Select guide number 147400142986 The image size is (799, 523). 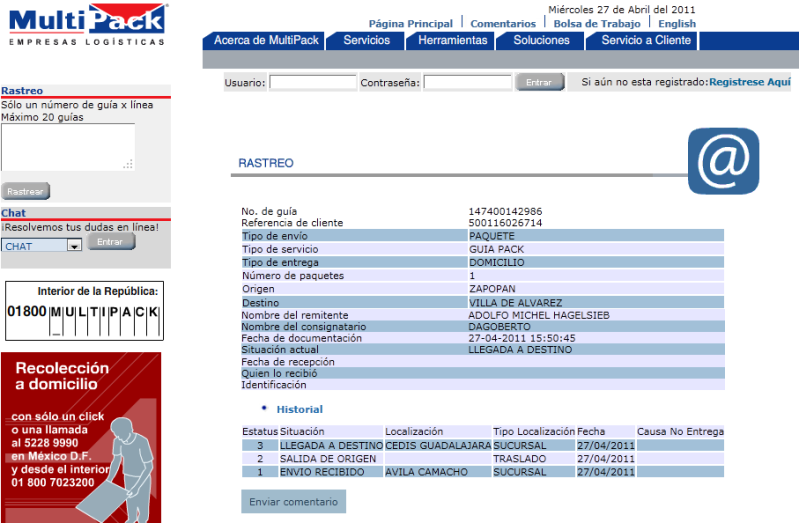coord(505,211)
